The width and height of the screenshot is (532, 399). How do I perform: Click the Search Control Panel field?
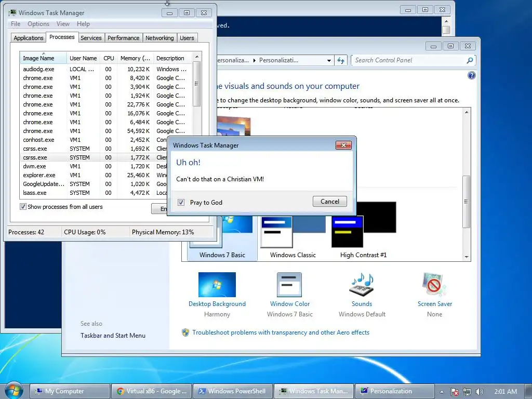click(x=409, y=60)
